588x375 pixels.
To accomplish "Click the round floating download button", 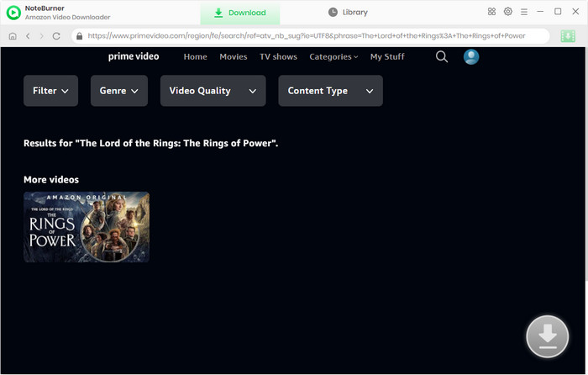I will (x=547, y=336).
